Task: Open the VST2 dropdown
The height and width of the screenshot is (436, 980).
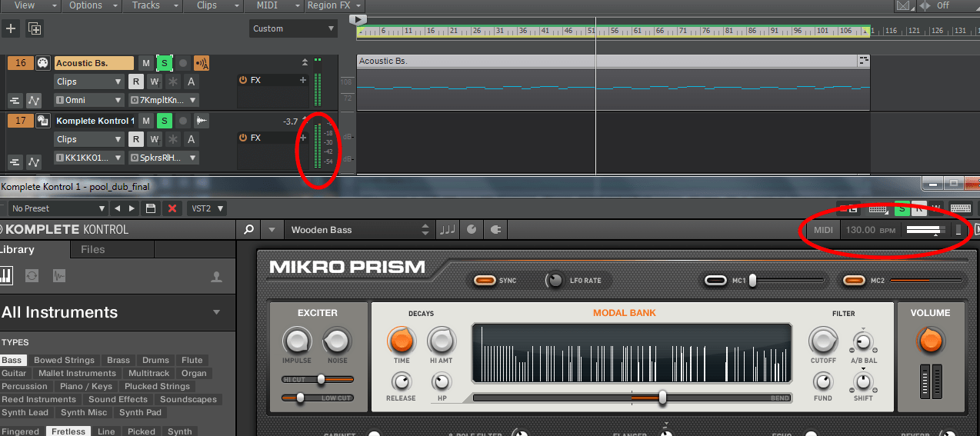Action: 207,208
